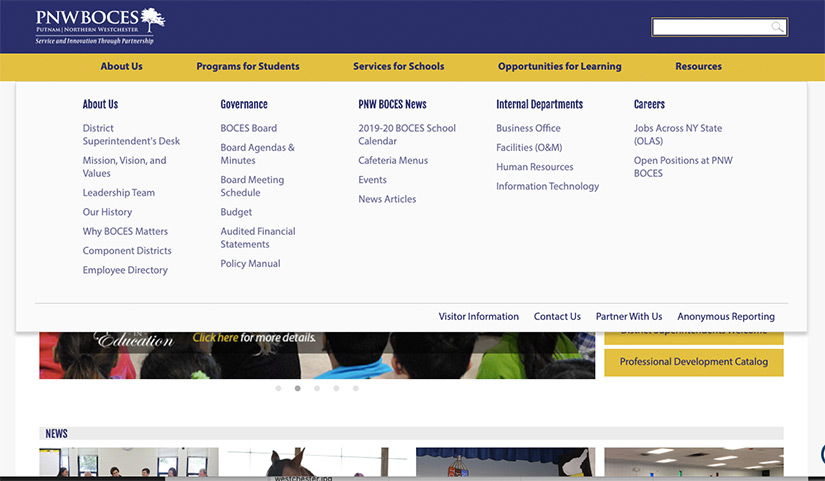Open the Anonymous Reporting link
Screen dimensions: 825x481
(725, 317)
